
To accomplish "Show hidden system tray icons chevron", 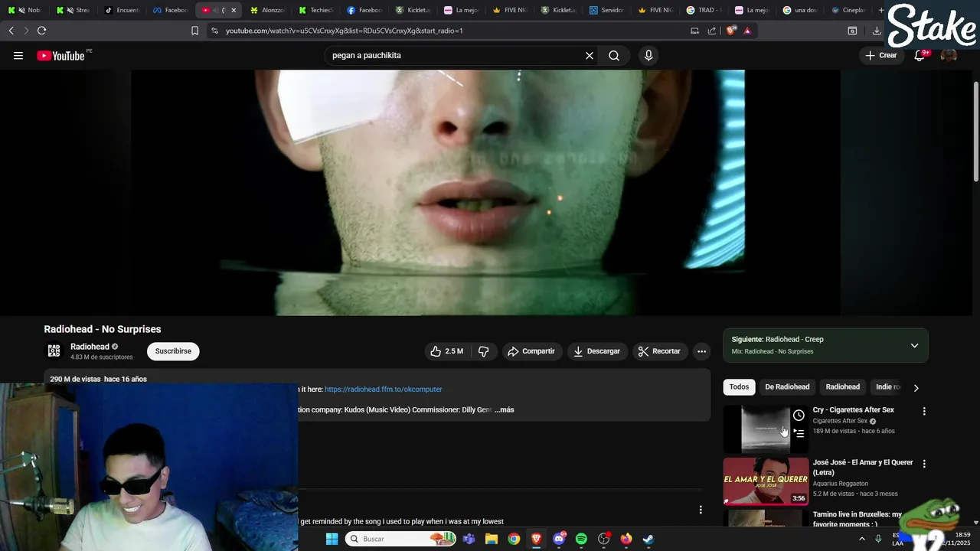I will point(862,539).
